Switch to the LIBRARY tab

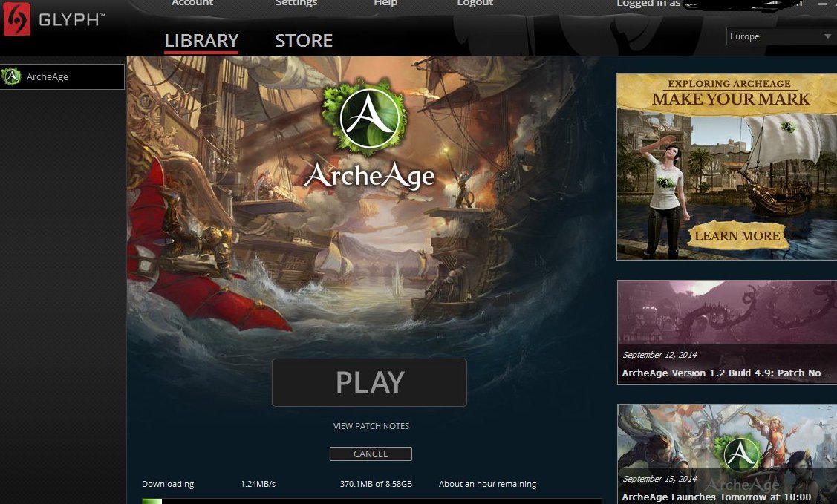201,41
